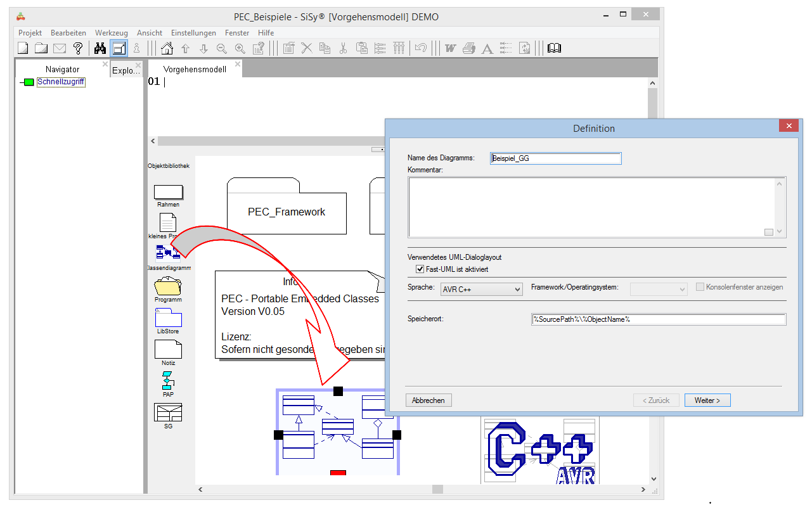Open the Einstellungen menu
The width and height of the screenshot is (812, 512).
pyautogui.click(x=193, y=33)
